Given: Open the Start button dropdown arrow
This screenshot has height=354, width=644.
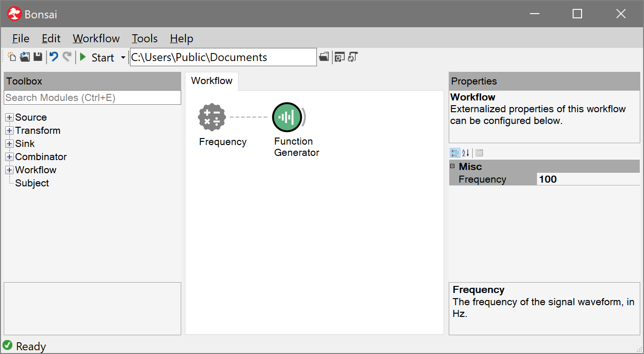Looking at the screenshot, I should [x=123, y=57].
